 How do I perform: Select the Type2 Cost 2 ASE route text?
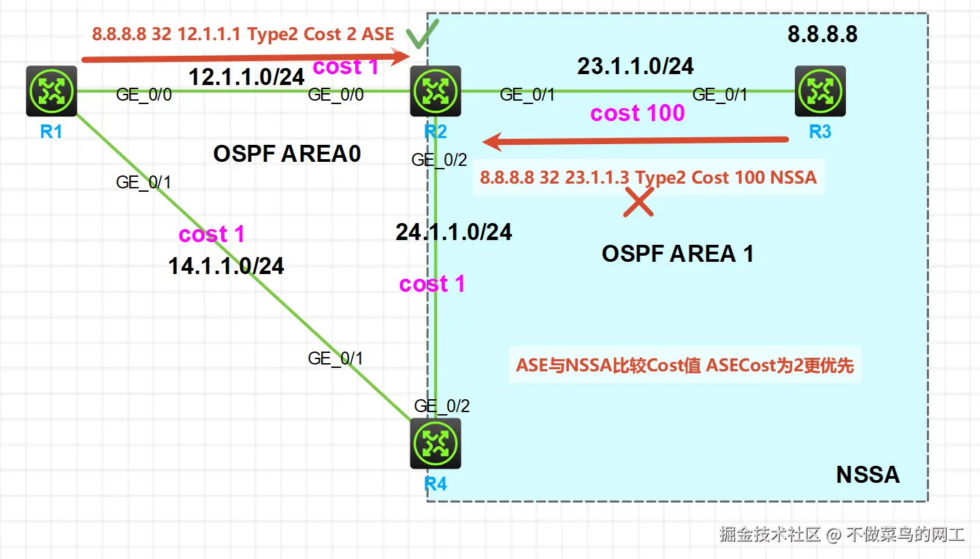(x=243, y=35)
